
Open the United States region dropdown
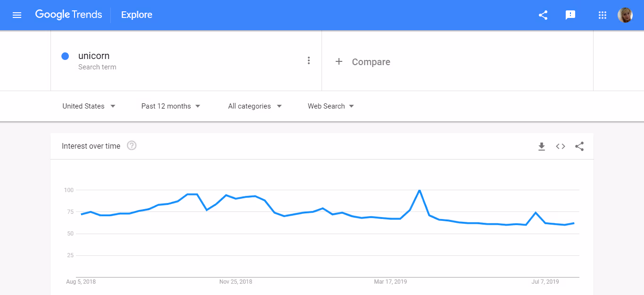(x=89, y=106)
